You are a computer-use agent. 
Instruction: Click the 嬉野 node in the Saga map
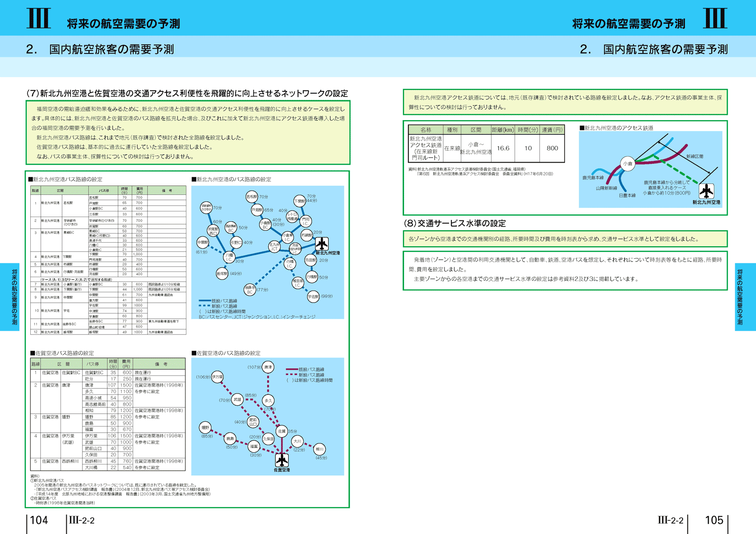coord(205,428)
